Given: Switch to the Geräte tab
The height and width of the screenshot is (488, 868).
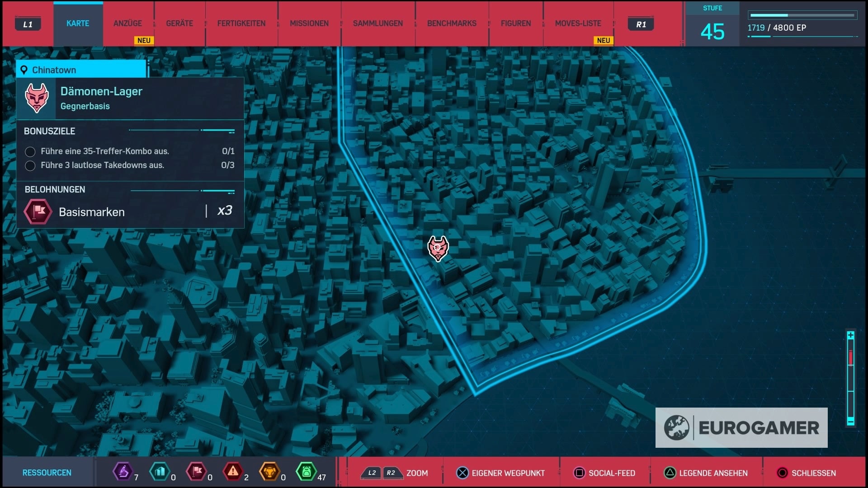Looking at the screenshot, I should pos(179,23).
